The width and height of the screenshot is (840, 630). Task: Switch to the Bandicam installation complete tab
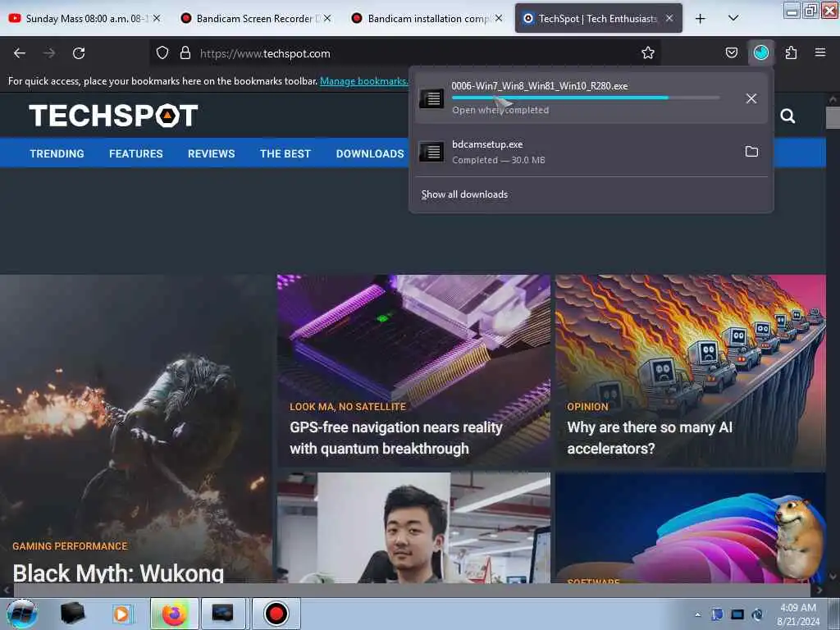(427, 19)
